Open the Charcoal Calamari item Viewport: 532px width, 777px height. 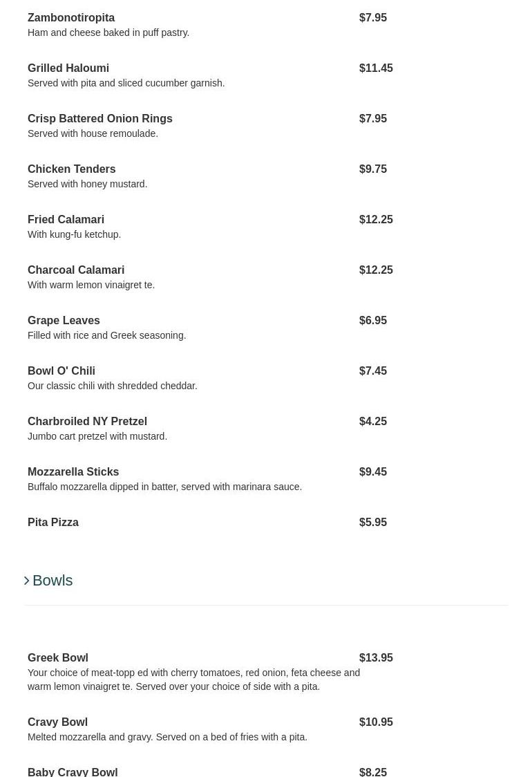tap(76, 270)
